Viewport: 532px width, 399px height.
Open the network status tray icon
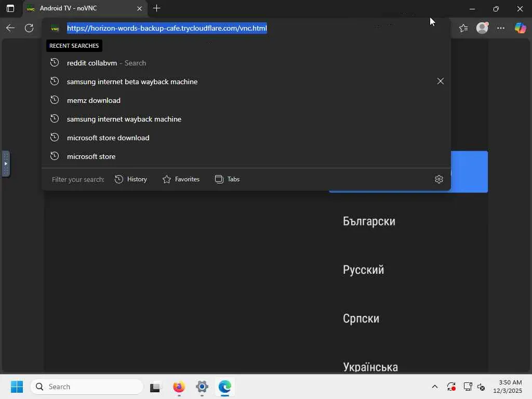click(468, 387)
